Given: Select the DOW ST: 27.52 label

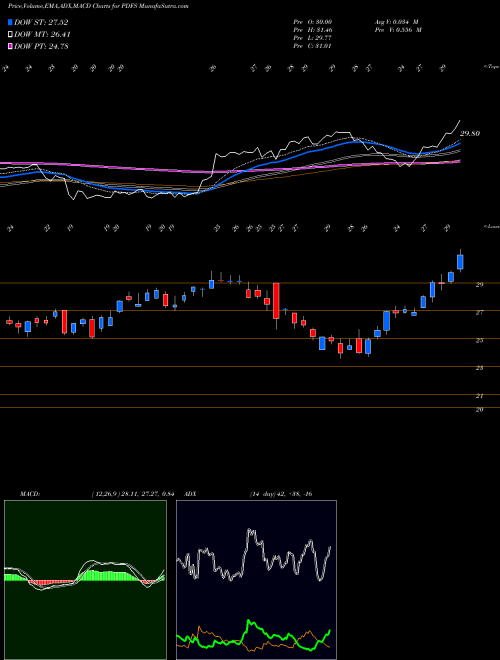Looking at the screenshot, I should tap(41, 22).
